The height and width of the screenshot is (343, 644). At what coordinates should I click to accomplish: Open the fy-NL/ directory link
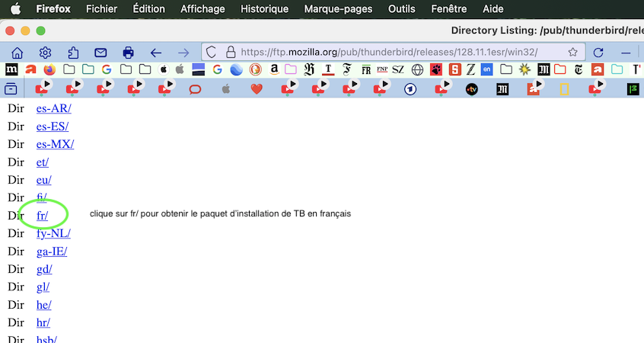click(x=54, y=233)
